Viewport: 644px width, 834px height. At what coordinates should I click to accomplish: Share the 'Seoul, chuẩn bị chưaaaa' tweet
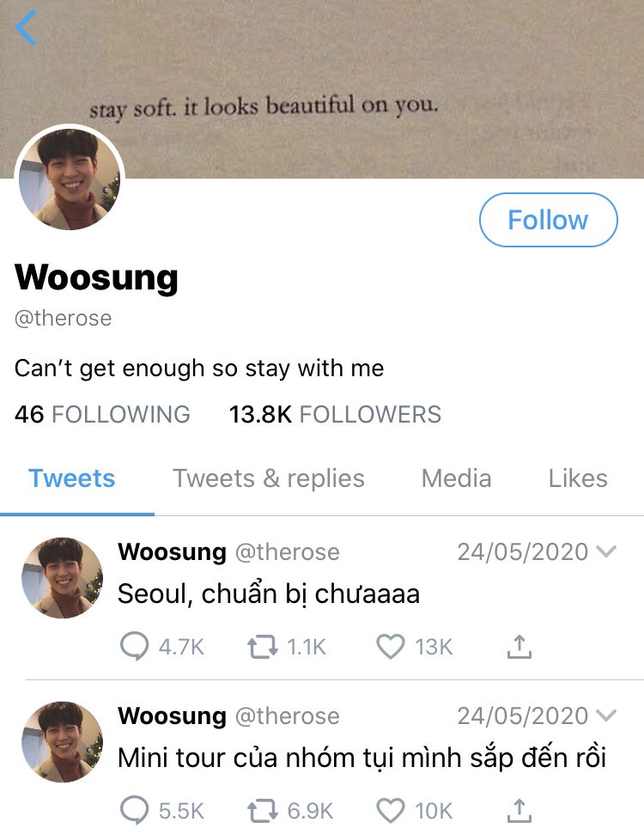[519, 646]
